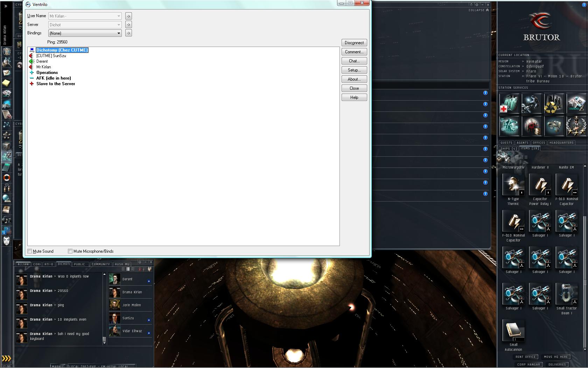588x368 pixels.
Task: Open the fitting service icon
Action: 509,126
